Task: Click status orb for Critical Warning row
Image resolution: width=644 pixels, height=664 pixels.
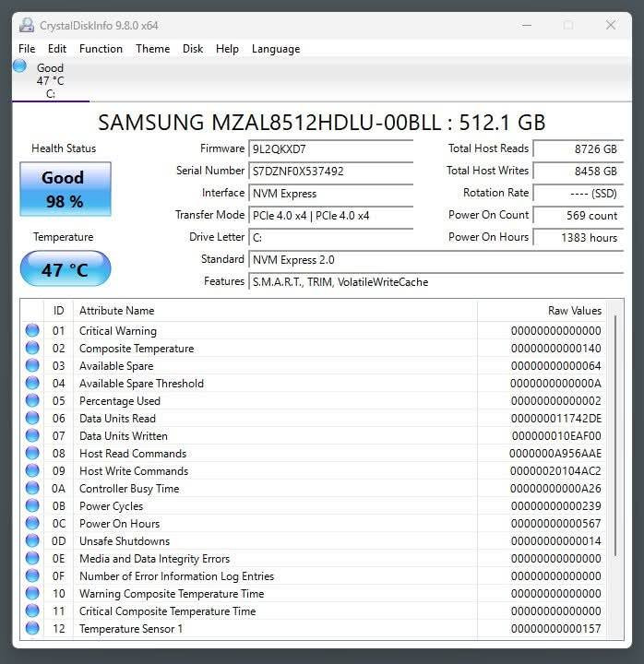Action: coord(32,330)
